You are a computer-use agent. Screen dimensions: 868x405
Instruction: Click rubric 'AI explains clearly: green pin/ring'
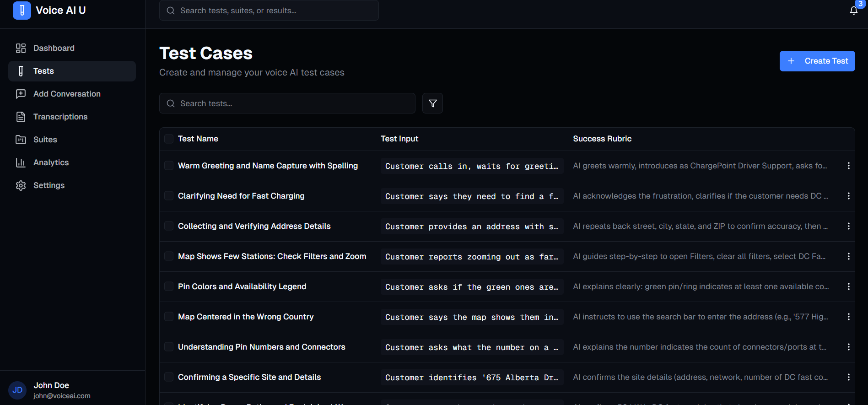tap(701, 286)
